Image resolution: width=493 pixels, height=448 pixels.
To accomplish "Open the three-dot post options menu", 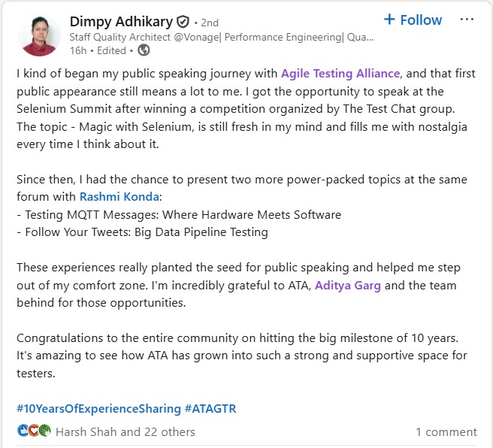I will click(x=467, y=20).
